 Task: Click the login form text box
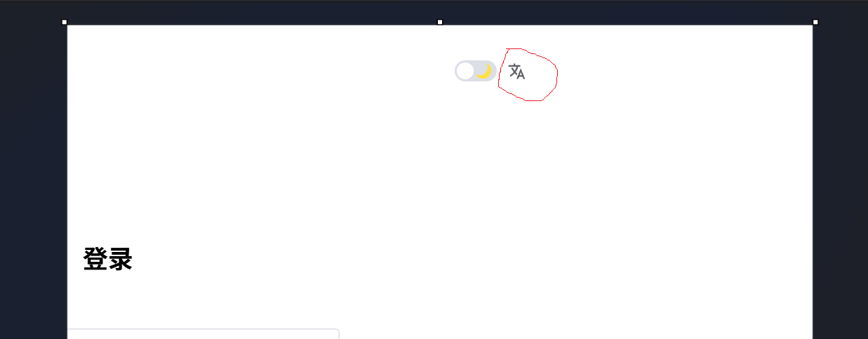(203, 333)
